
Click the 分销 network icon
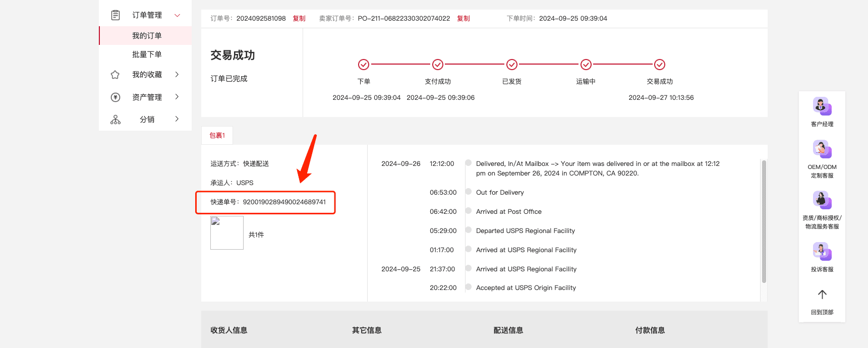point(115,120)
